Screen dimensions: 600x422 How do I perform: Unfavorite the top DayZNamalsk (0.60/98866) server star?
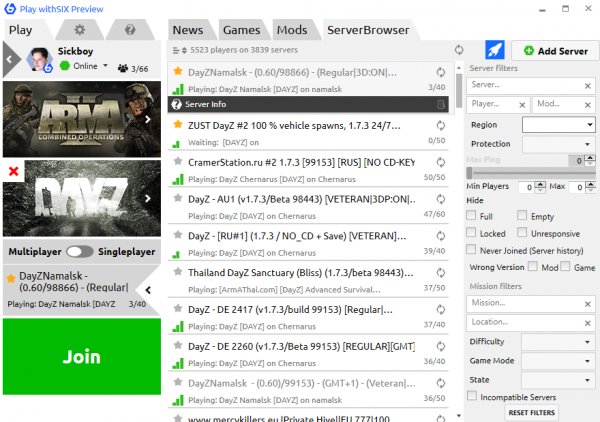[178, 71]
